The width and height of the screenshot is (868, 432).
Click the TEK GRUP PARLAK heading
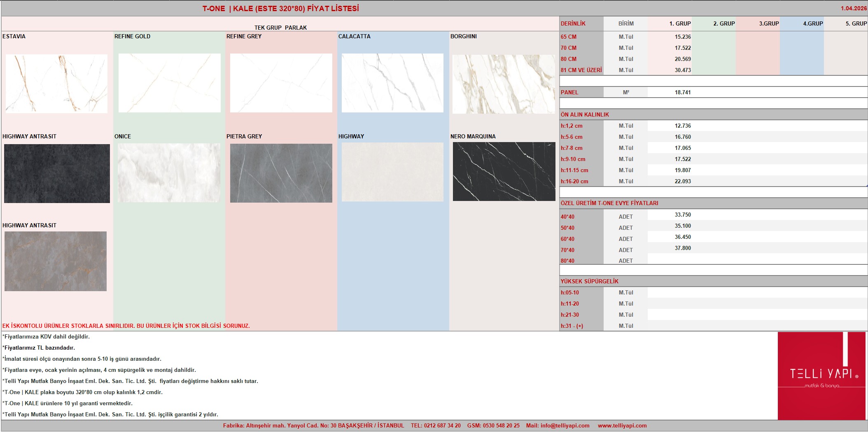280,28
